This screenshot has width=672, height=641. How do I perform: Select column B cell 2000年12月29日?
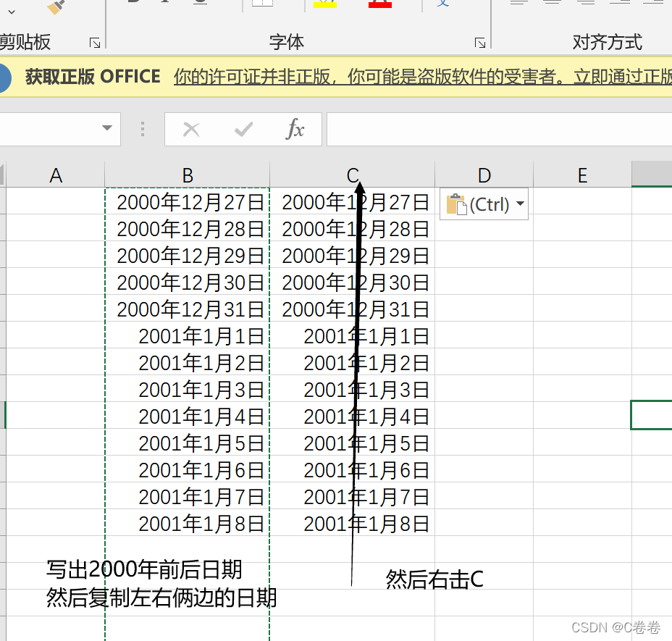[188, 255]
